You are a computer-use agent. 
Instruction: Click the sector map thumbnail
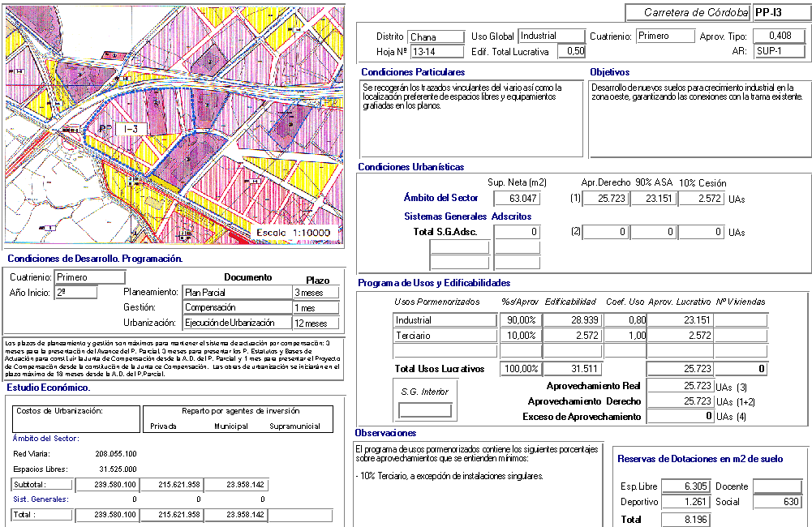coord(174,125)
